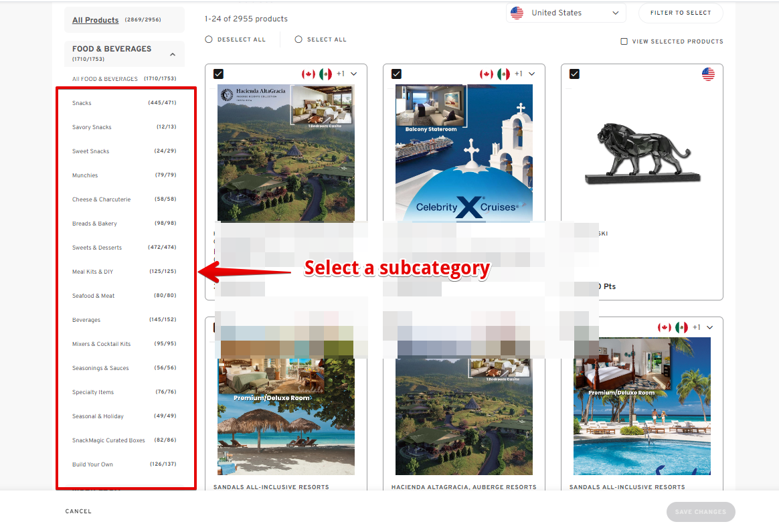
Task: Enable View Selected Products checkbox
Action: coord(624,41)
